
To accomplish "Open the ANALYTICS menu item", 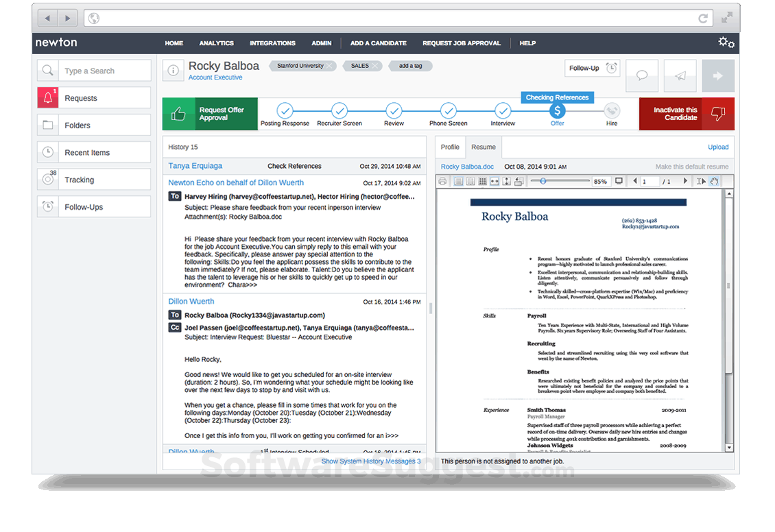I will pos(216,43).
